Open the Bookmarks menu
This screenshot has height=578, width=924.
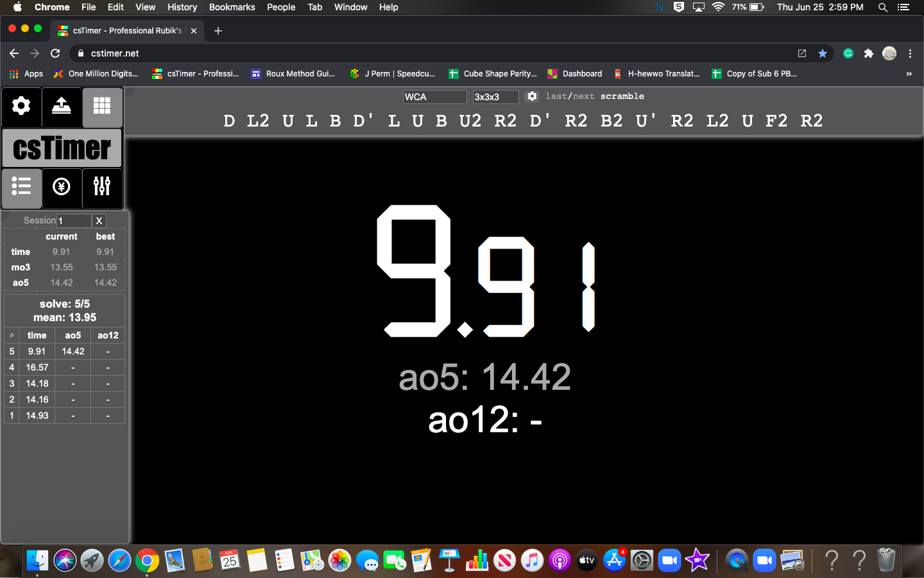coord(232,7)
